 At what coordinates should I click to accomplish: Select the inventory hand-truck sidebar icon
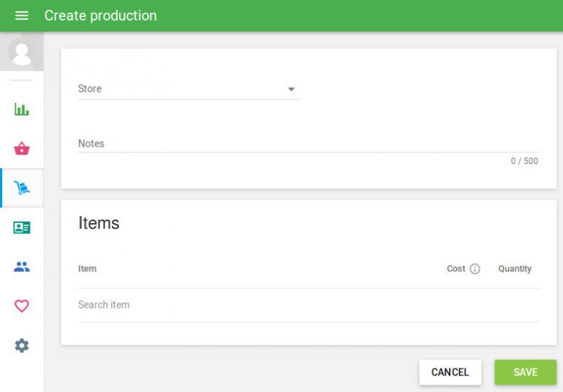tap(21, 188)
